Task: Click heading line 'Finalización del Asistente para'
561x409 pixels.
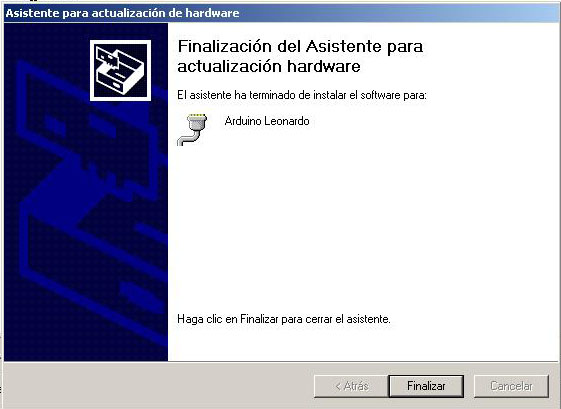Action: point(300,46)
